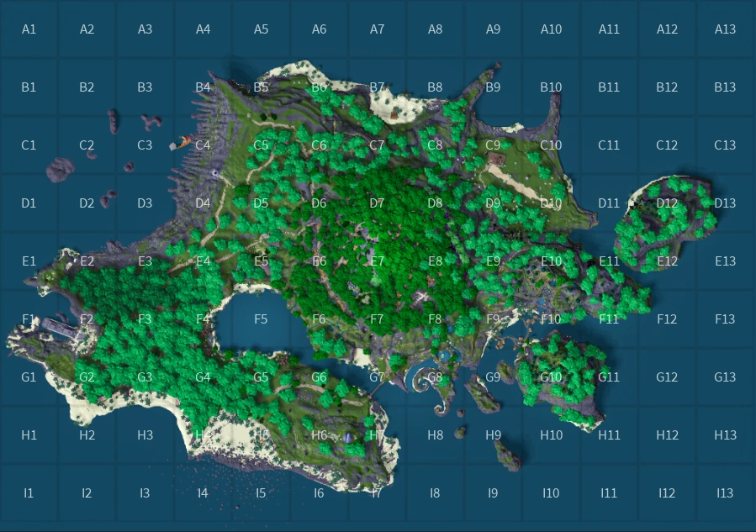Click grid cell G2
Image resolution: width=756 pixels, height=532 pixels.
click(x=87, y=377)
